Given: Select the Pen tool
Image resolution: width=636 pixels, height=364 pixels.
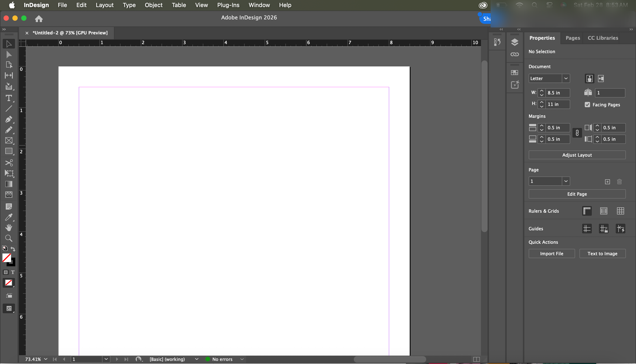Looking at the screenshot, I should [9, 119].
